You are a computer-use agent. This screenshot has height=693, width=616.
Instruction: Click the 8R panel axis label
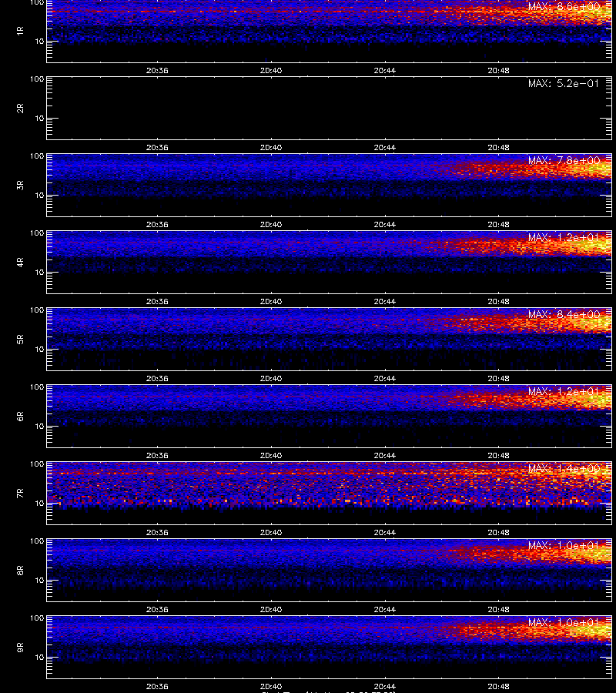click(20, 570)
